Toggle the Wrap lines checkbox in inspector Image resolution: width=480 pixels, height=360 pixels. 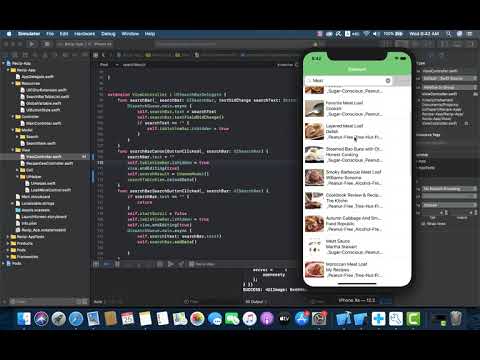pos(423,224)
